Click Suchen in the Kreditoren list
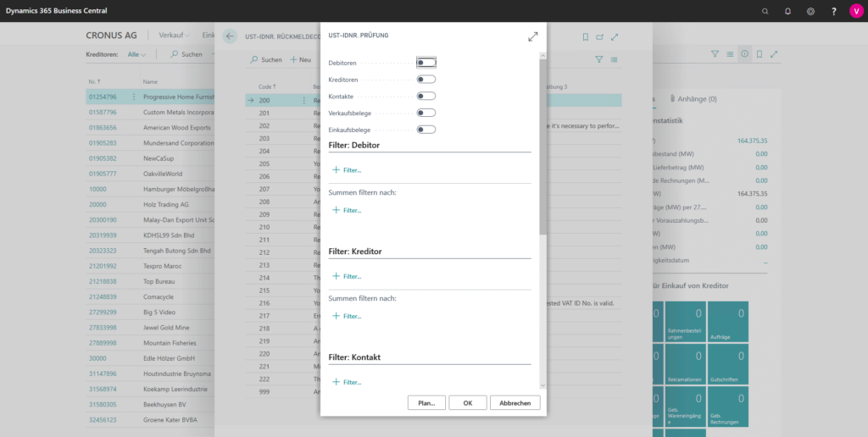Screen dimensions: 868x437 (x=186, y=54)
